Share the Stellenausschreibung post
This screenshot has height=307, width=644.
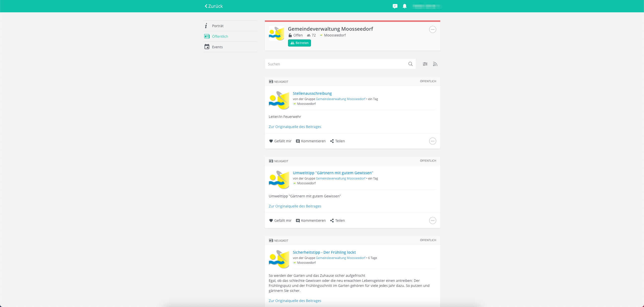pos(337,141)
